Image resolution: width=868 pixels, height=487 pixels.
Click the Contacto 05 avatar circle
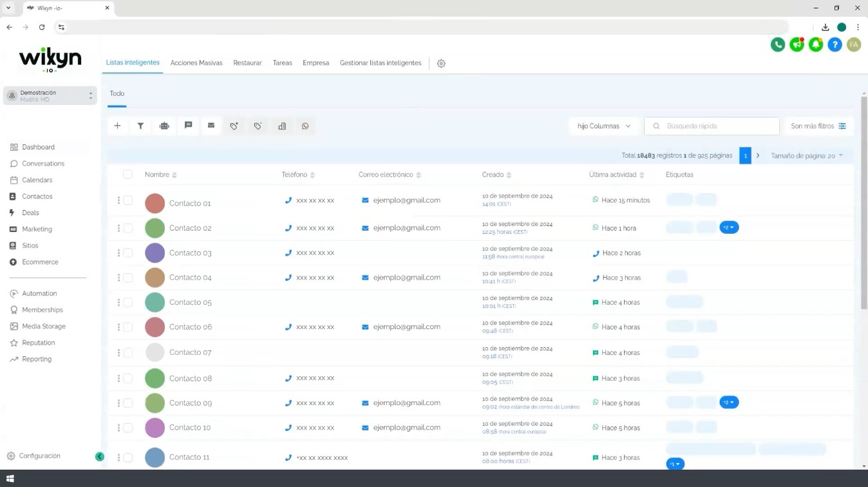(x=155, y=303)
